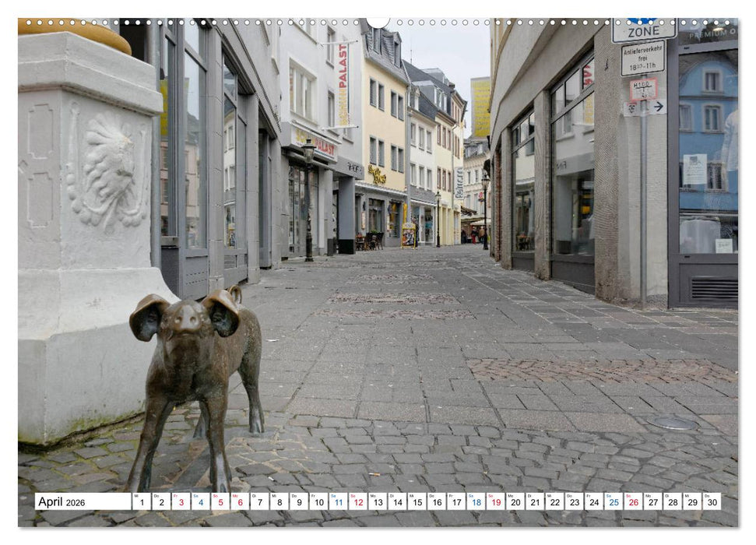This screenshot has width=756, height=545.
Task: Click day 25 in the date row
Action: (x=614, y=502)
